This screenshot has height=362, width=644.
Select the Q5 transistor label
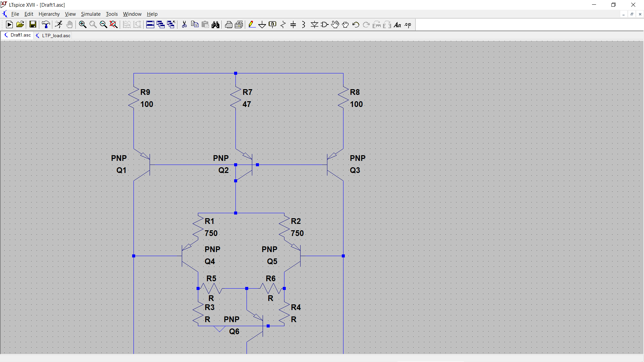(x=272, y=261)
